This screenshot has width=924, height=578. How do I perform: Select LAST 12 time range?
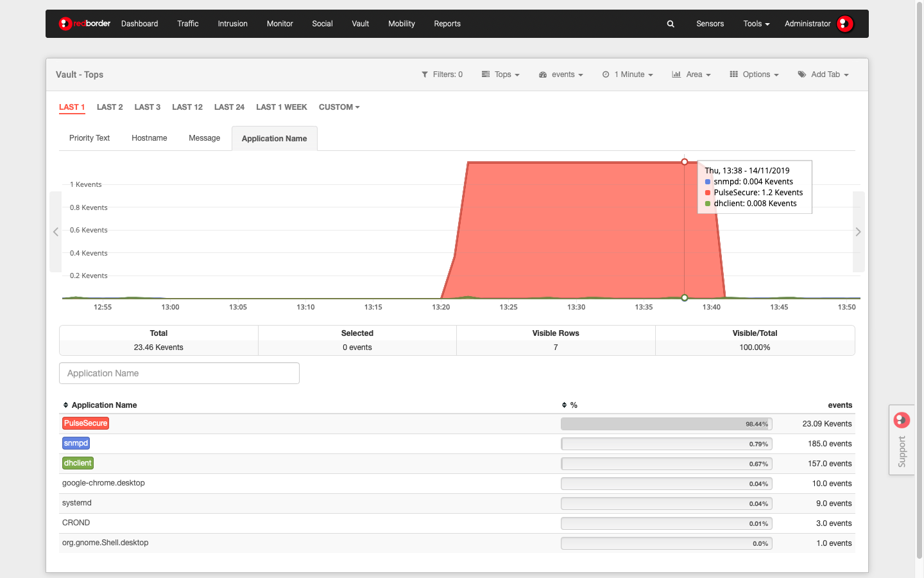187,107
